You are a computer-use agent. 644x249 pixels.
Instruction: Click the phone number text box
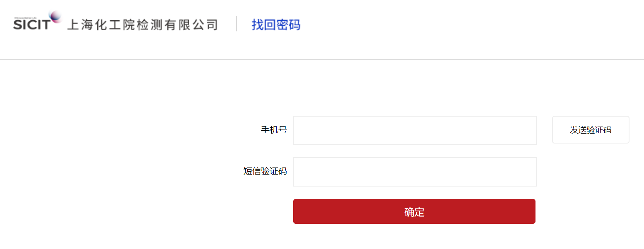pos(415,130)
